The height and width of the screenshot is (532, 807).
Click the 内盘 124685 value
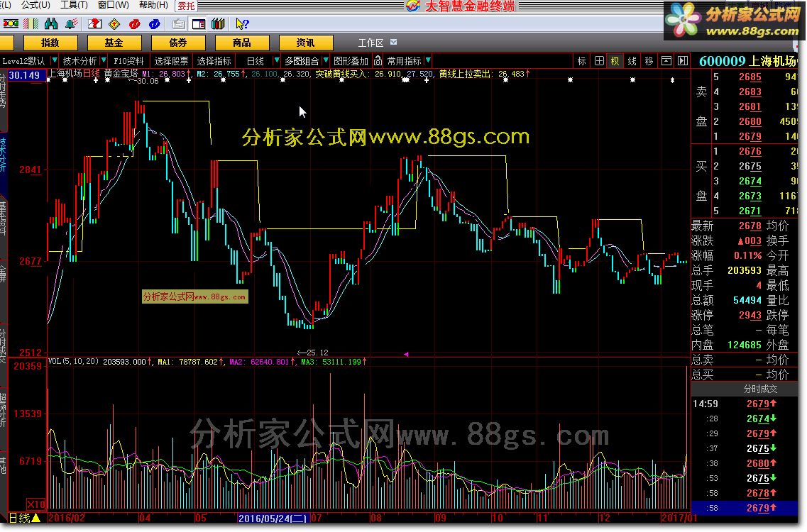[745, 345]
